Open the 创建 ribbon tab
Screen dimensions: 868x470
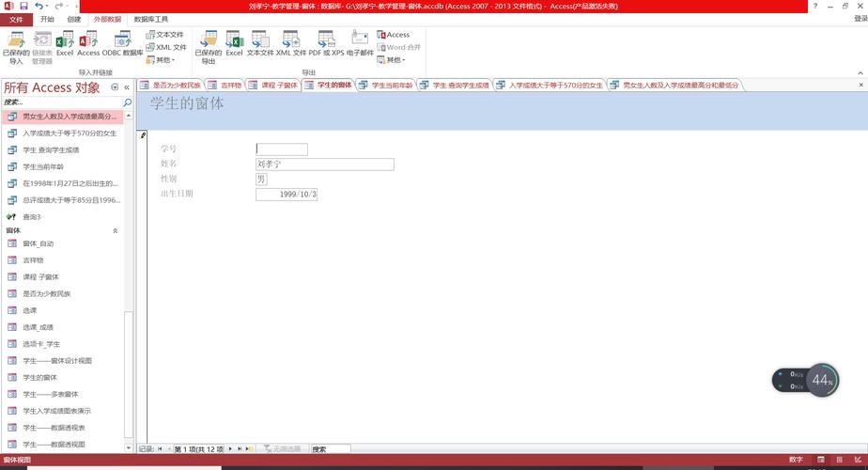(x=74, y=19)
